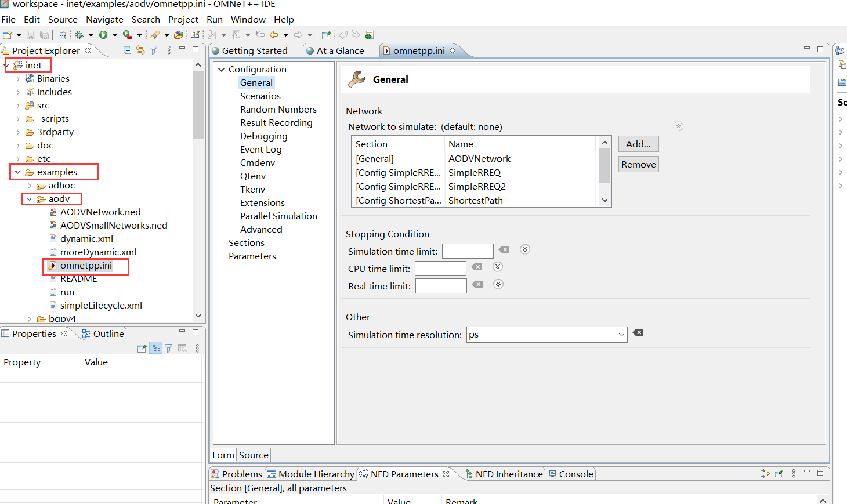Screen dimensions: 847x504
Task: Click the filter icon in the Properties view
Action: pos(169,348)
